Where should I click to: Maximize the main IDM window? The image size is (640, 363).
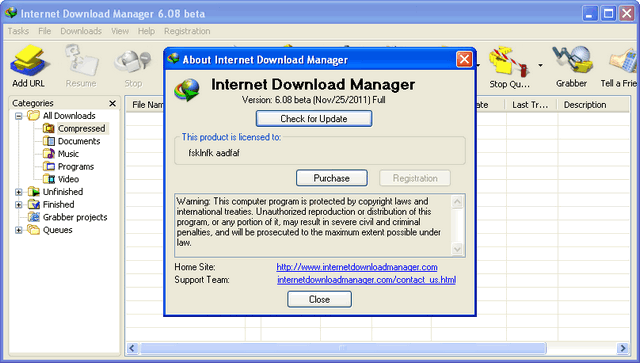point(608,13)
